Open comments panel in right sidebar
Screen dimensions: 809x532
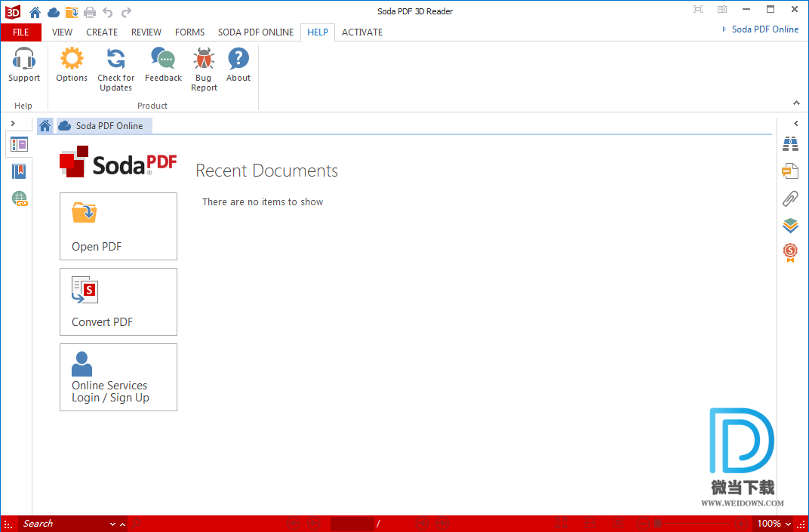tap(790, 171)
